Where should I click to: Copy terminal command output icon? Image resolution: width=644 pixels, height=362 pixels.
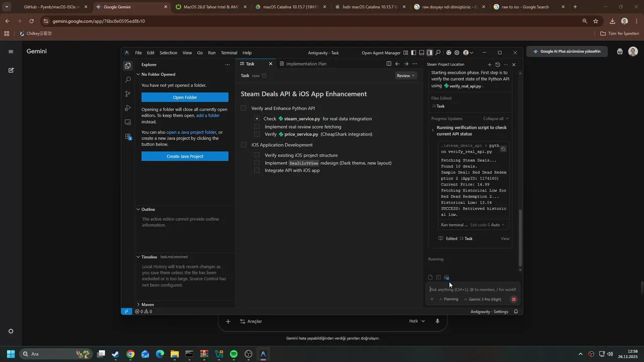click(503, 149)
